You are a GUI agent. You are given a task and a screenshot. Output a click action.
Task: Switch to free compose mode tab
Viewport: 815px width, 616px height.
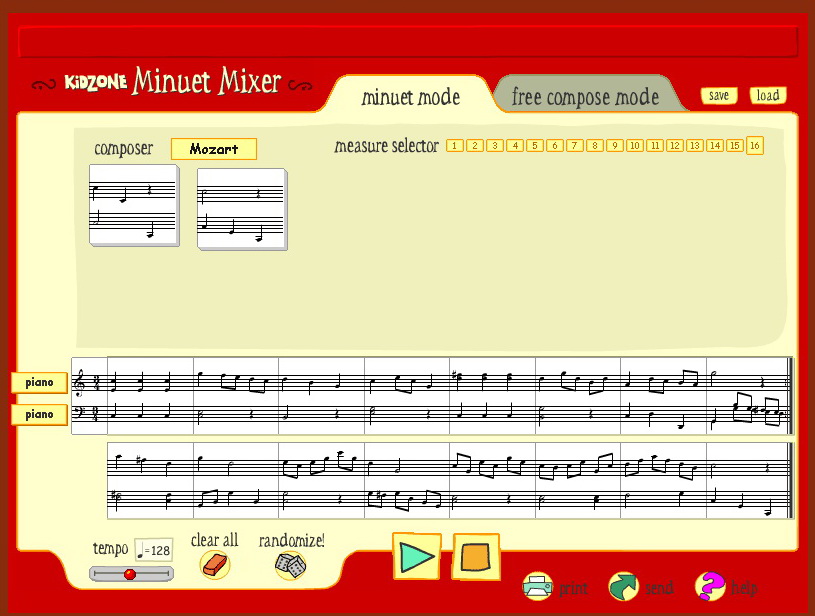pos(585,97)
